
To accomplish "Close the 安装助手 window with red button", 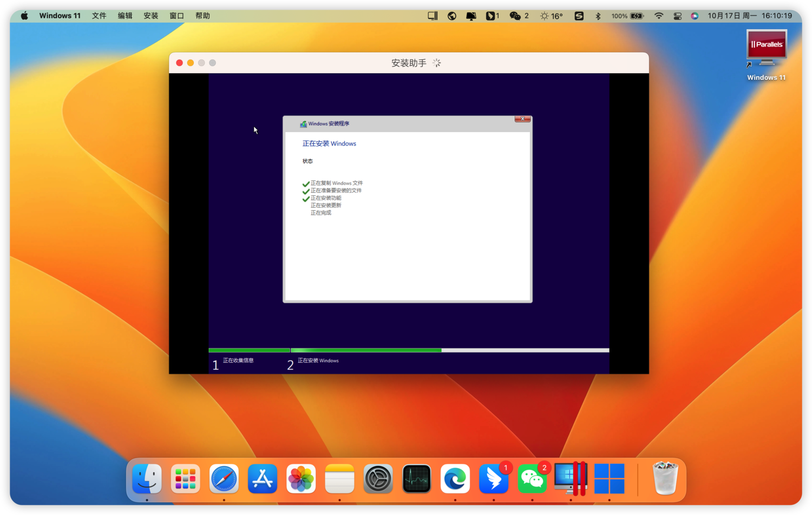I will coord(180,63).
